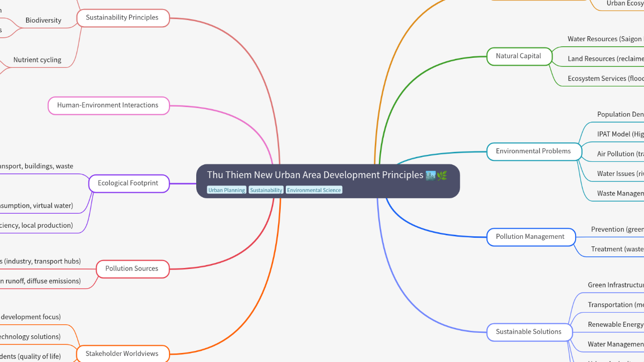The image size is (644, 362).
Task: Click the Renewable Energy child node
Action: tap(615, 324)
